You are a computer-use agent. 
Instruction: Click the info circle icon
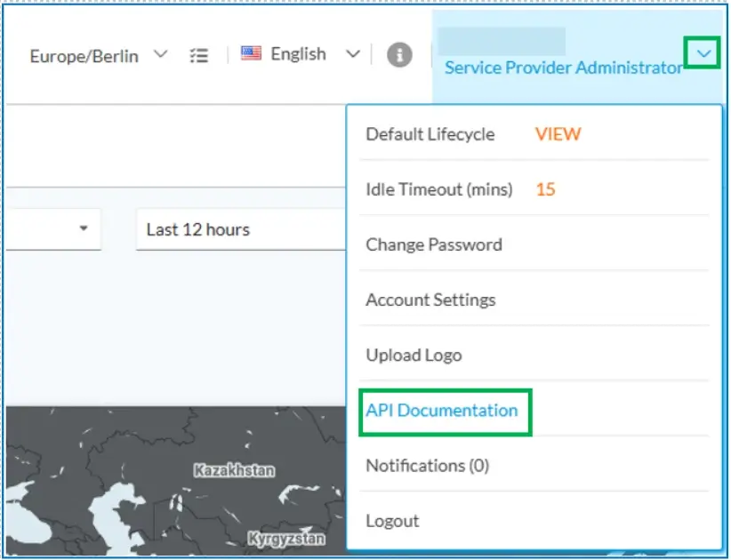pos(399,55)
